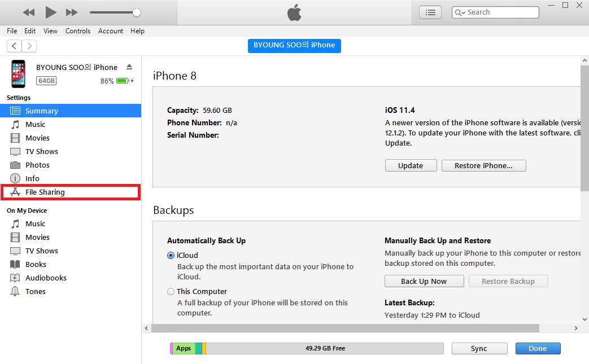Go back with the left arrow button
This screenshot has height=364, width=589.
click(x=14, y=46)
